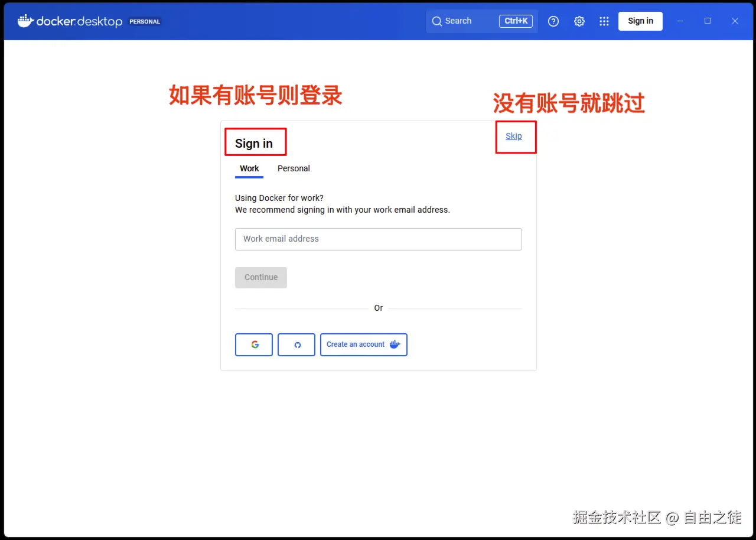Switch to the Work tab

coord(249,168)
